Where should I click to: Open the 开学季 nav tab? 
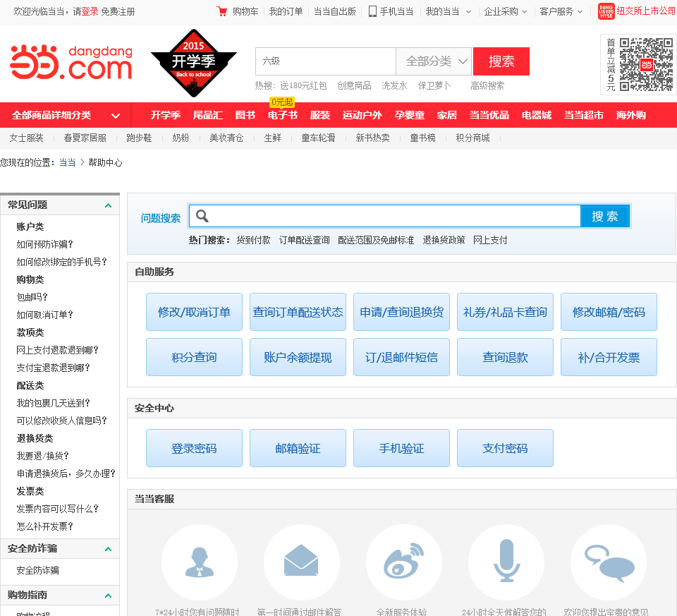point(165,115)
